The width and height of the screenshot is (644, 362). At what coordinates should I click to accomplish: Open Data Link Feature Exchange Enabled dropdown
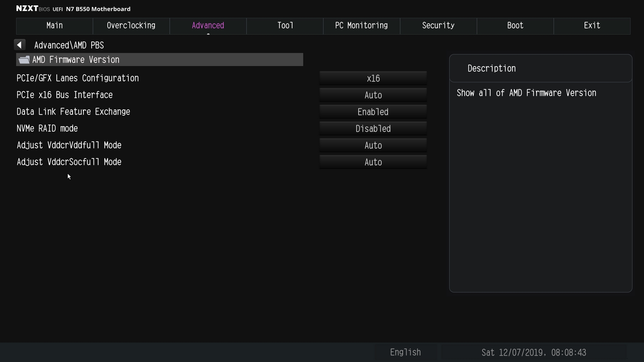click(373, 112)
